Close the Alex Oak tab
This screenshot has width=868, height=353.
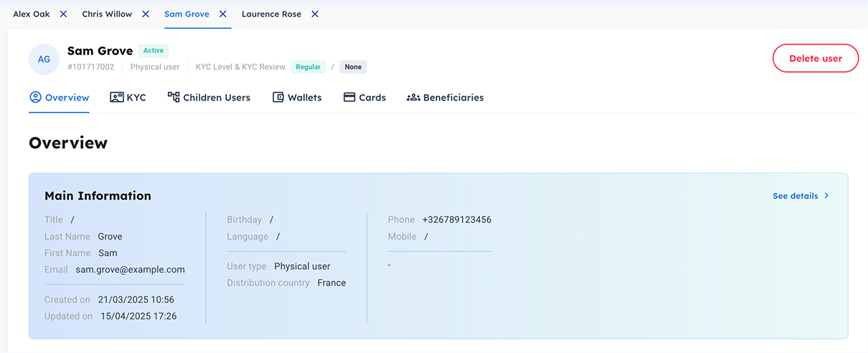(x=63, y=14)
